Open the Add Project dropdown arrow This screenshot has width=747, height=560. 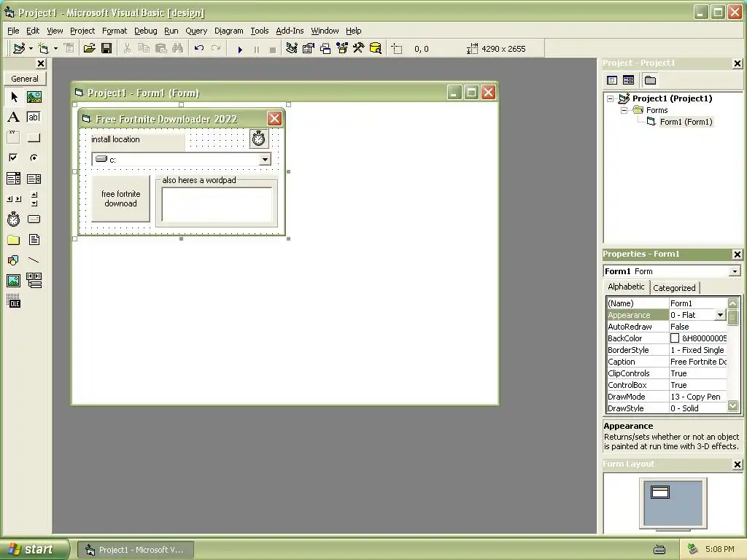point(31,48)
